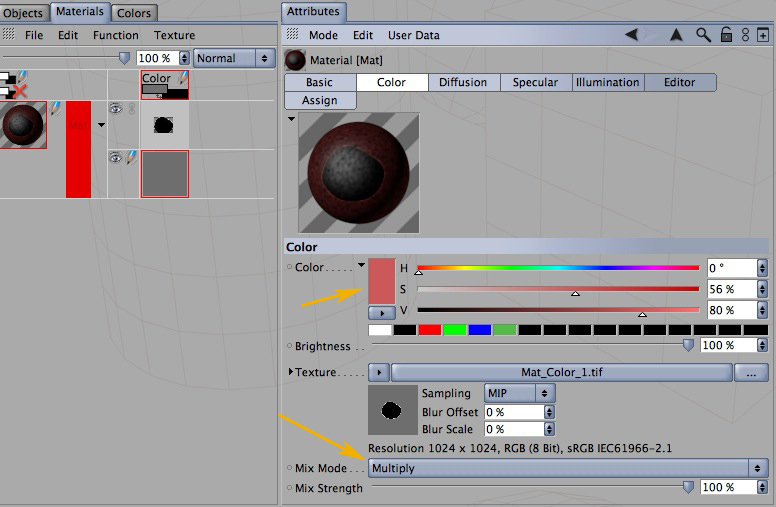Click the up arrow navigation icon
Image resolution: width=776 pixels, height=507 pixels.
pyautogui.click(x=676, y=35)
